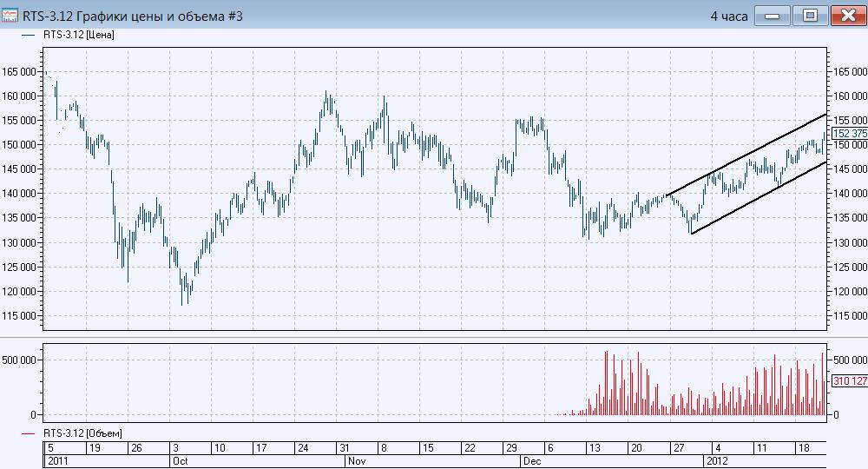The image size is (868, 469).
Task: Click the current volume label 310 127
Action: (850, 381)
